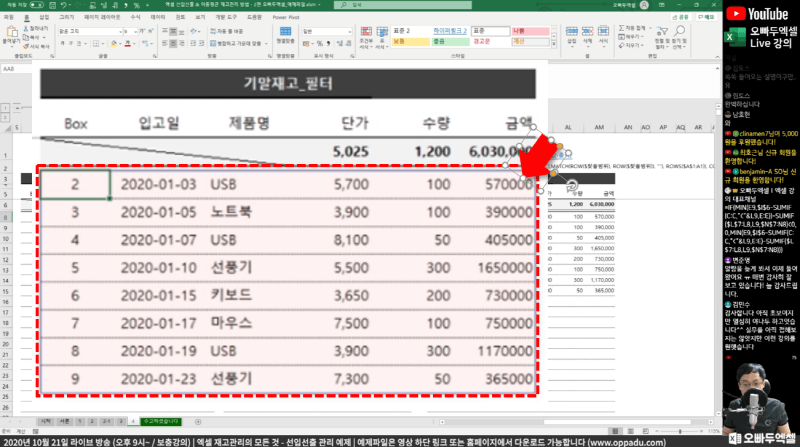The image size is (800, 447).
Task: Toggle 자동 줄 바꿈 (Wrap Text)
Action: pos(227,31)
